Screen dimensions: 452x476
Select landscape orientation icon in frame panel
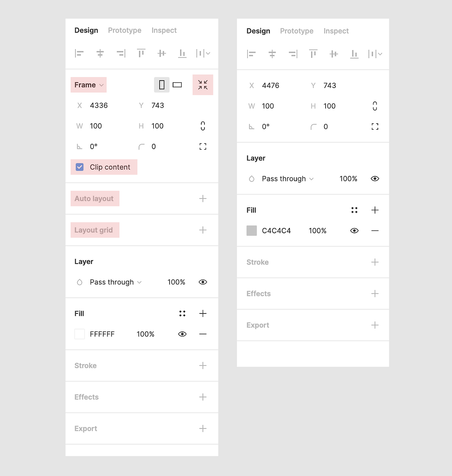177,85
